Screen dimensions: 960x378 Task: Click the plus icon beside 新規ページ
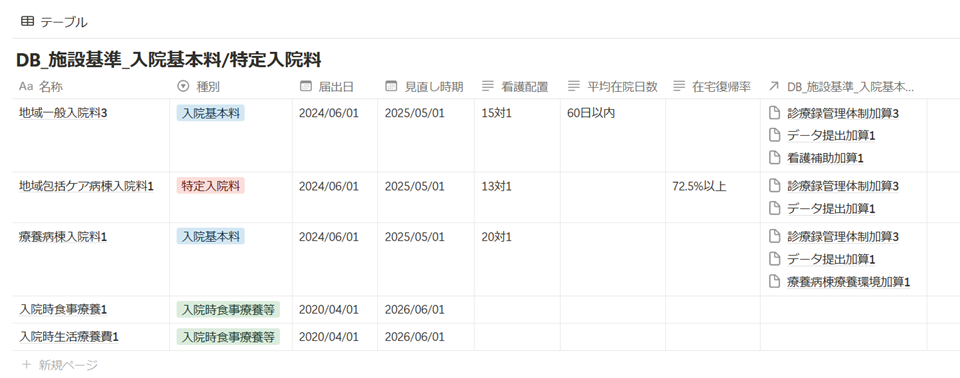point(26,365)
